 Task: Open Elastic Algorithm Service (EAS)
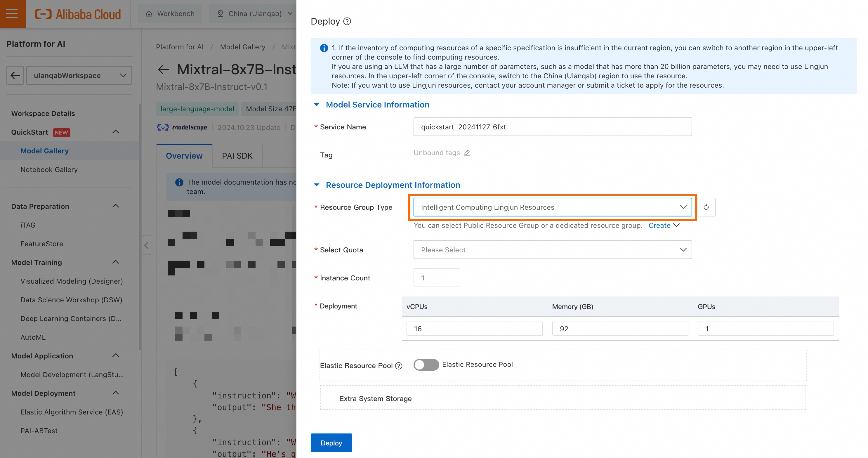(x=72, y=412)
